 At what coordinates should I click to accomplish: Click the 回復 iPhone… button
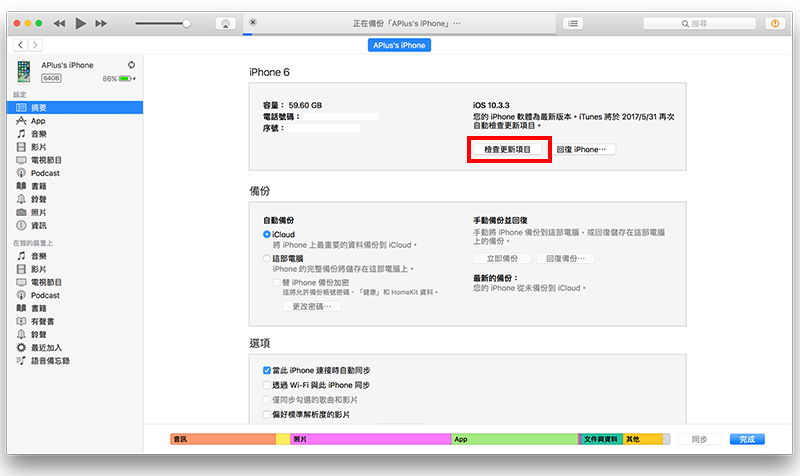tap(582, 149)
